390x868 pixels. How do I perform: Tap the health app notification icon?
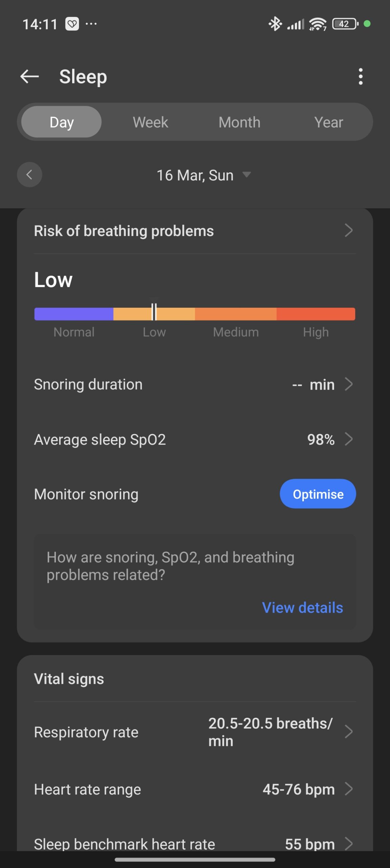[72, 24]
